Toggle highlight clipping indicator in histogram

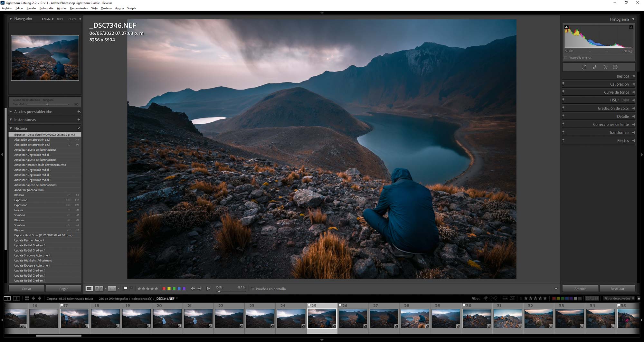(631, 27)
